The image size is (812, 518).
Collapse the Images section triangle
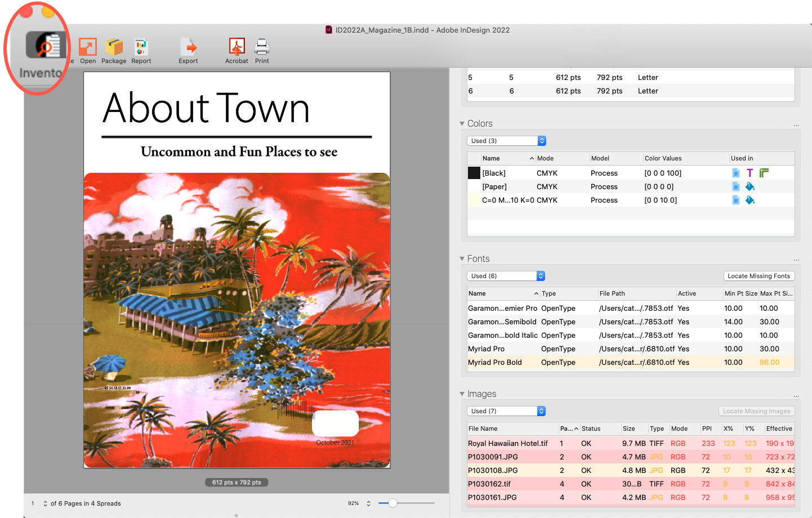[x=462, y=394]
